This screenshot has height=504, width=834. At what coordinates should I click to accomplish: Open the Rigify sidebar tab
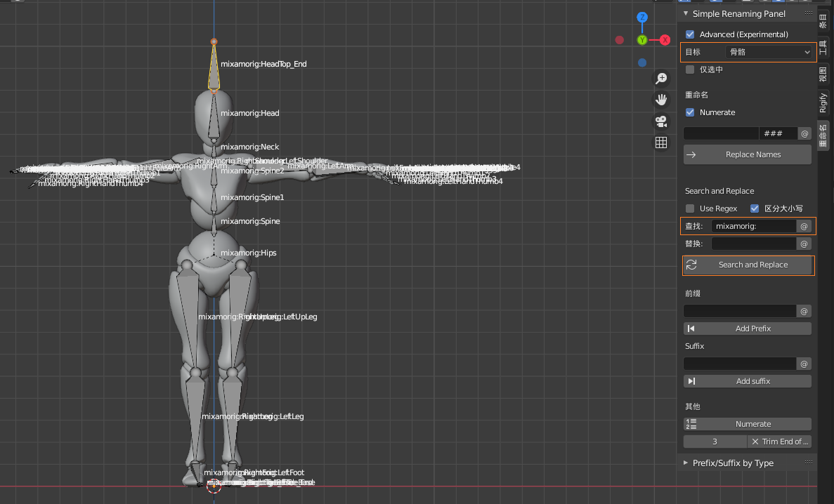point(823,102)
